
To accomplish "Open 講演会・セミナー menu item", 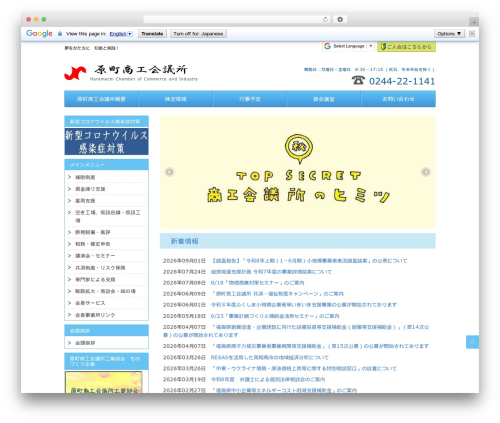I will click(95, 256).
